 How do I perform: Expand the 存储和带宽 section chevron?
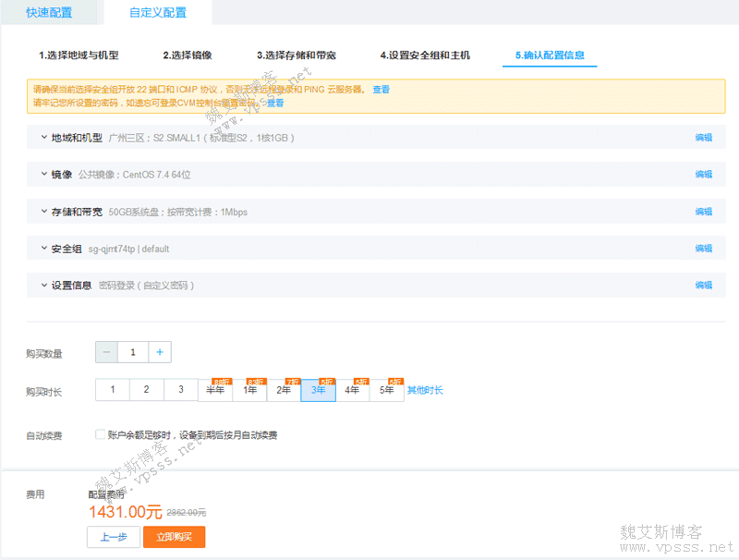(x=43, y=212)
